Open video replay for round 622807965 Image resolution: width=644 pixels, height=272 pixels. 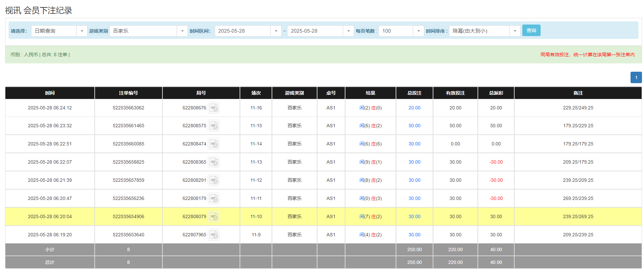tap(214, 235)
